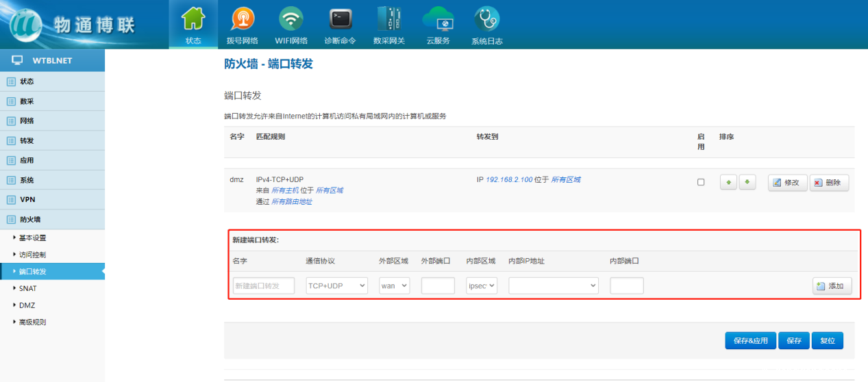Viewport: 868px width, 382px height.
Task: Open the 内部区域 ipsec dropdown
Action: [482, 285]
